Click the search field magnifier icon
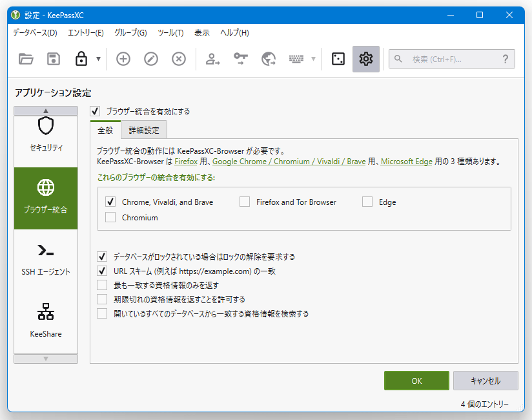532x420 pixels. 398,59
